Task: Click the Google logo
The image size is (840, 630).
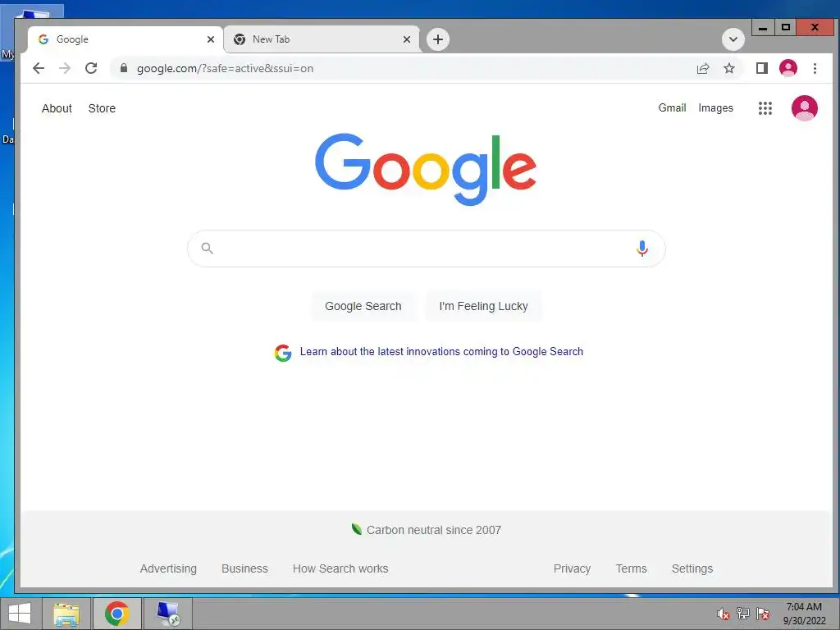Action: (x=426, y=169)
